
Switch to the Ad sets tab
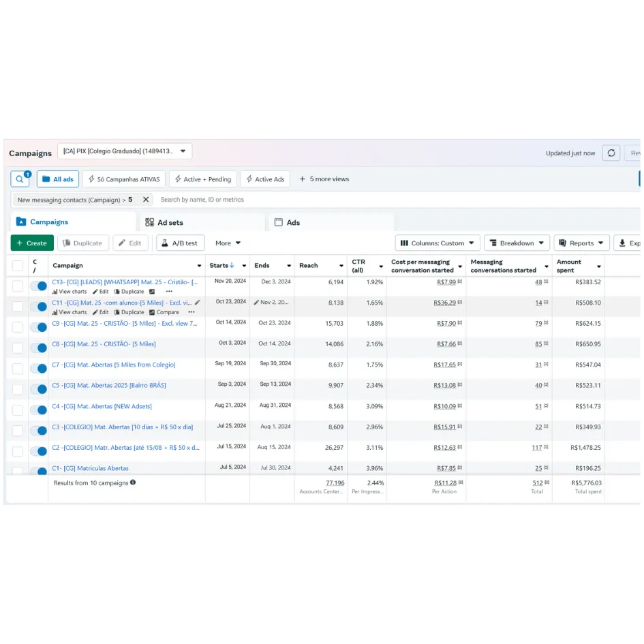[202, 222]
